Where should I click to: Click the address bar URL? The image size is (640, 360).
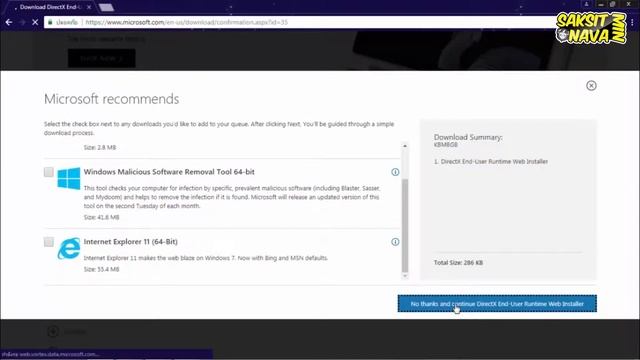(187, 22)
